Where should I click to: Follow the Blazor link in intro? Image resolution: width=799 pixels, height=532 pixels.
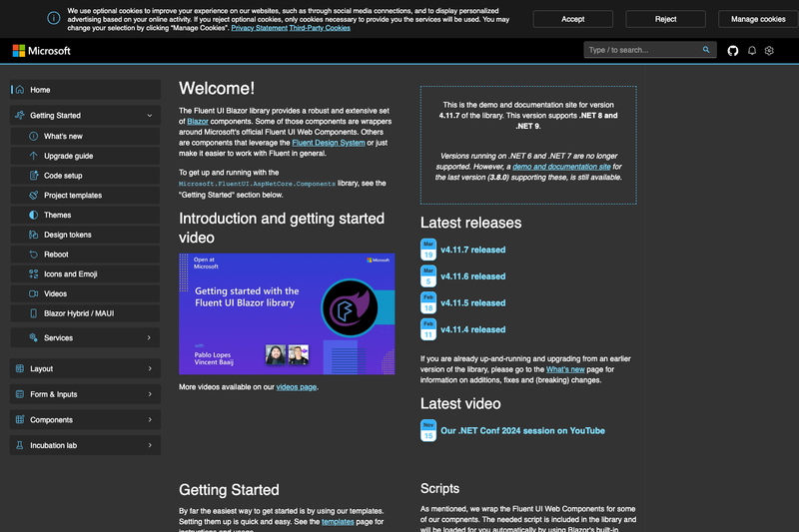pyautogui.click(x=198, y=121)
